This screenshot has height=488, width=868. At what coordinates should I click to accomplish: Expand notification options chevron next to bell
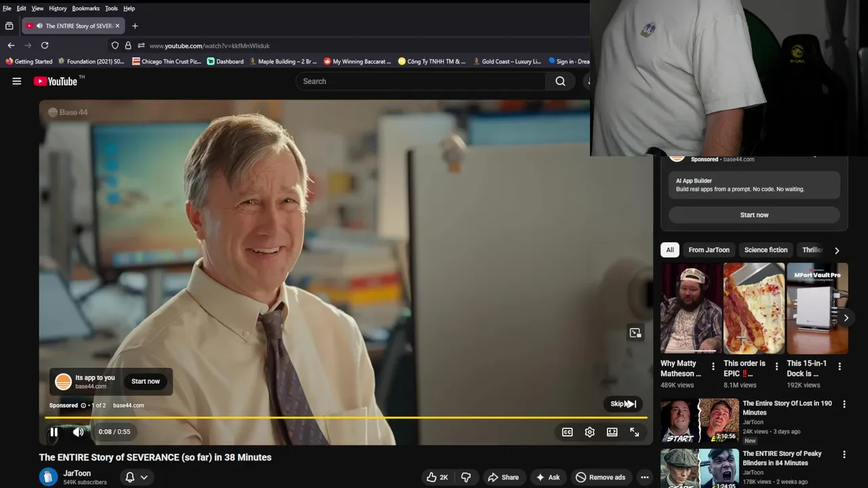tap(144, 477)
